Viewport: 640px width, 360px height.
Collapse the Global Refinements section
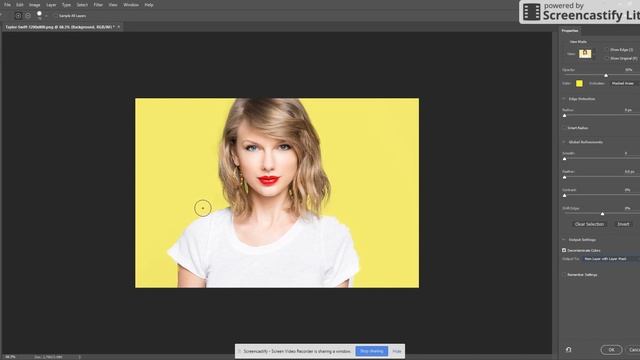[564, 142]
